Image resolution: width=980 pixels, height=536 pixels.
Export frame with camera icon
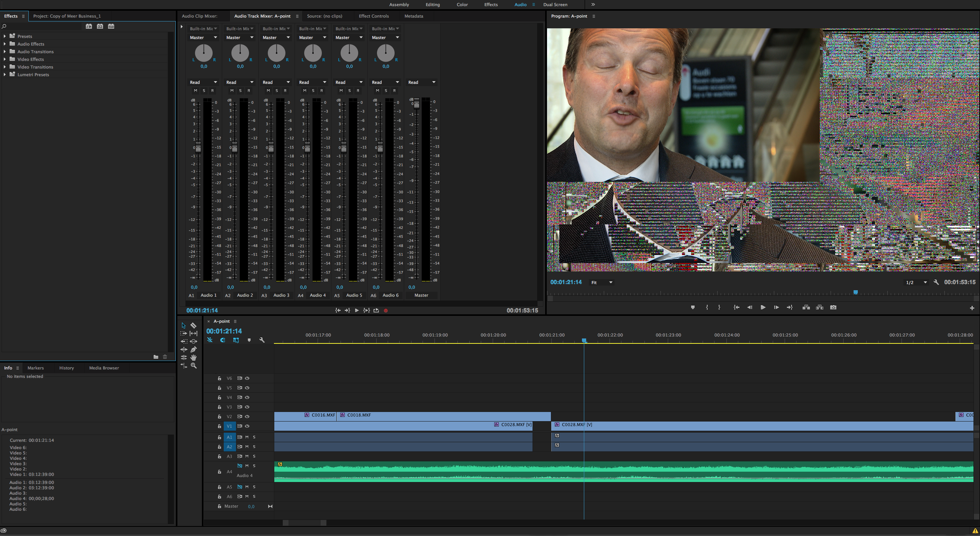833,307
